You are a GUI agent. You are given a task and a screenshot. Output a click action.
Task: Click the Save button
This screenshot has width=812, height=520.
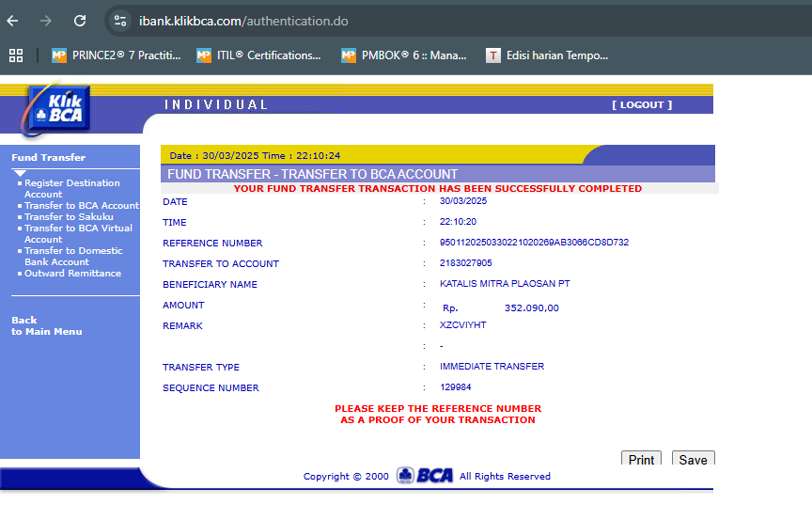click(693, 458)
